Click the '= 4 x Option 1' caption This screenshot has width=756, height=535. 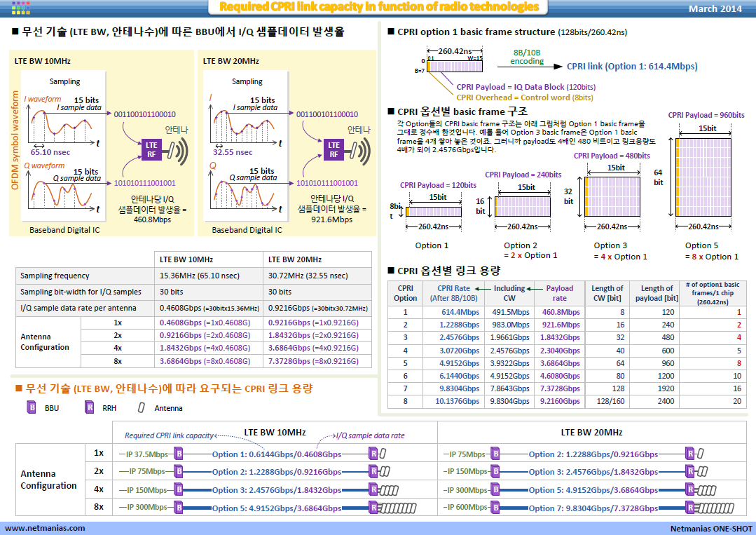pyautogui.click(x=621, y=257)
